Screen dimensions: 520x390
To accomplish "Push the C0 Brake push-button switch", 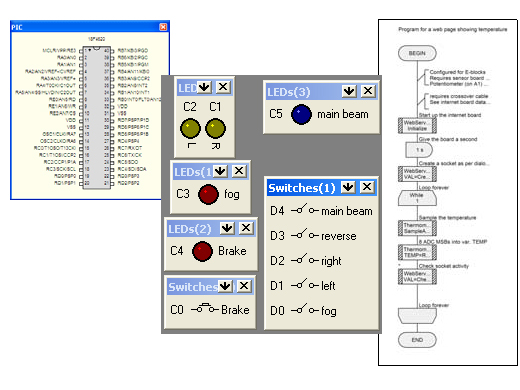I will click(205, 309).
